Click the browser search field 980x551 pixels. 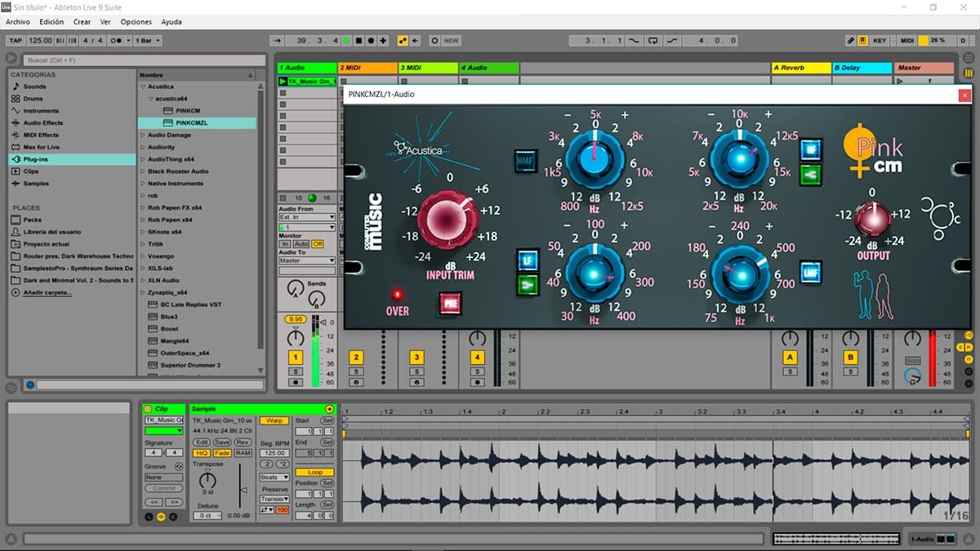(144, 60)
